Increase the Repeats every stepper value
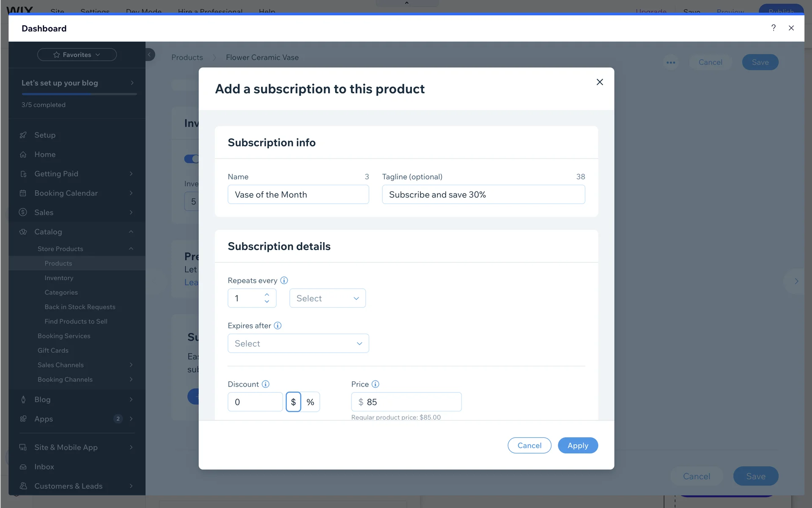This screenshot has width=812, height=508. 267,295
